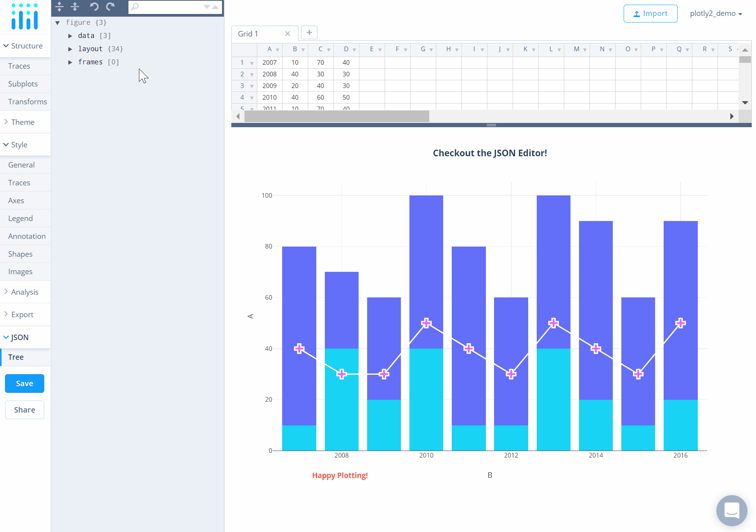Select the Tree item under JSON
Screen dimensions: 756x532
pyautogui.click(x=16, y=357)
